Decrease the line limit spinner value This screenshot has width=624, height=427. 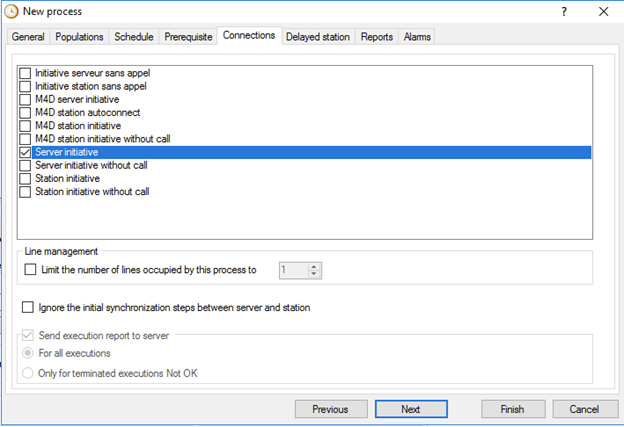pos(315,274)
